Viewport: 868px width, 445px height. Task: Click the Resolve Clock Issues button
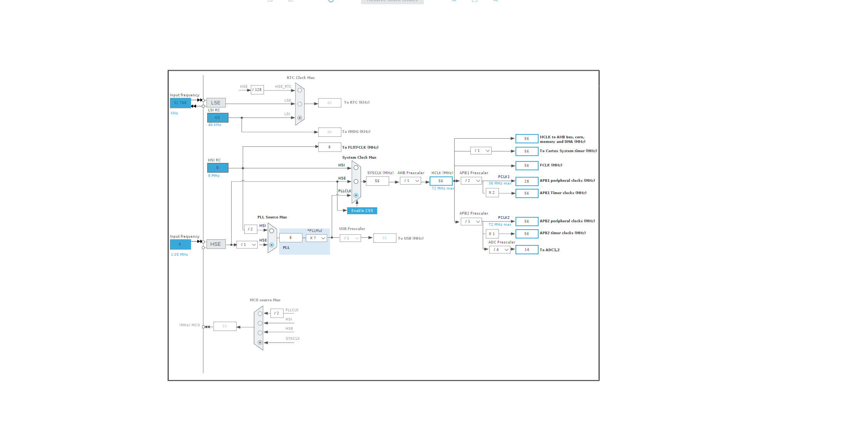(x=392, y=2)
